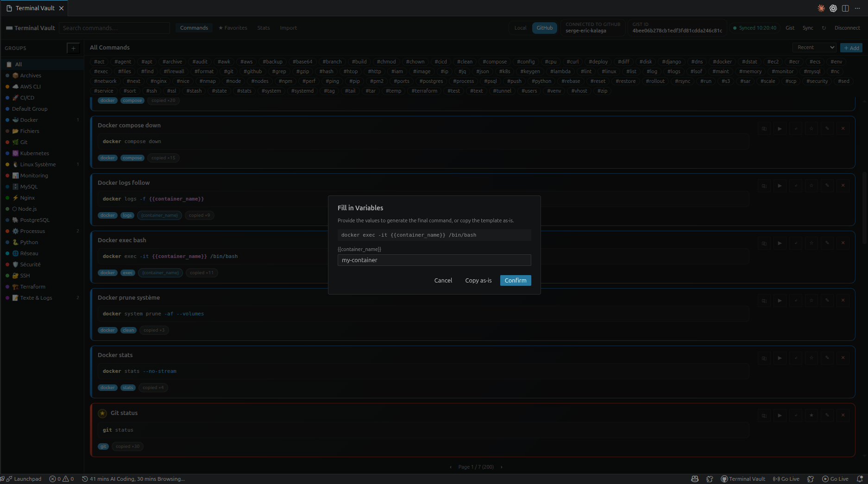Open the Claude icon in editor toolbar
This screenshot has width=868, height=484.
[x=821, y=8]
